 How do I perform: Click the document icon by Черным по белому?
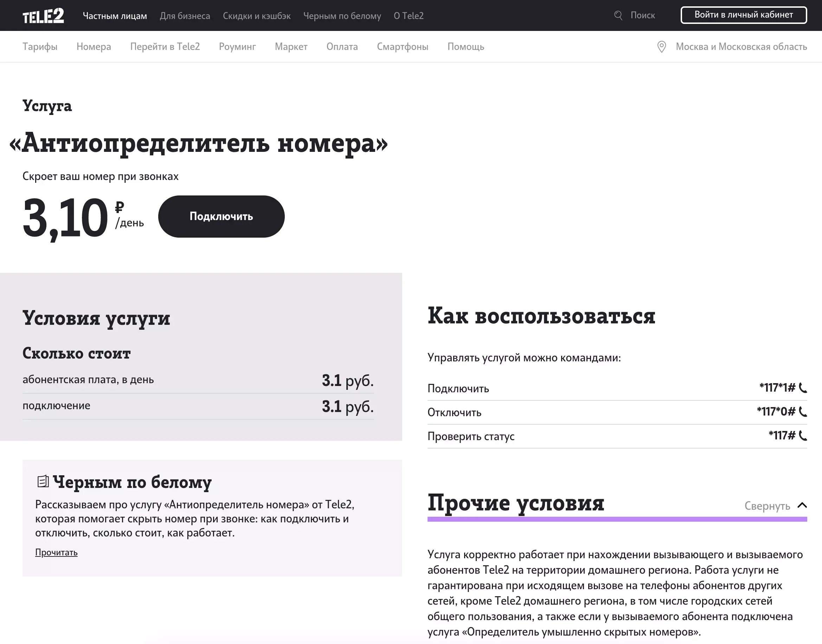[43, 481]
